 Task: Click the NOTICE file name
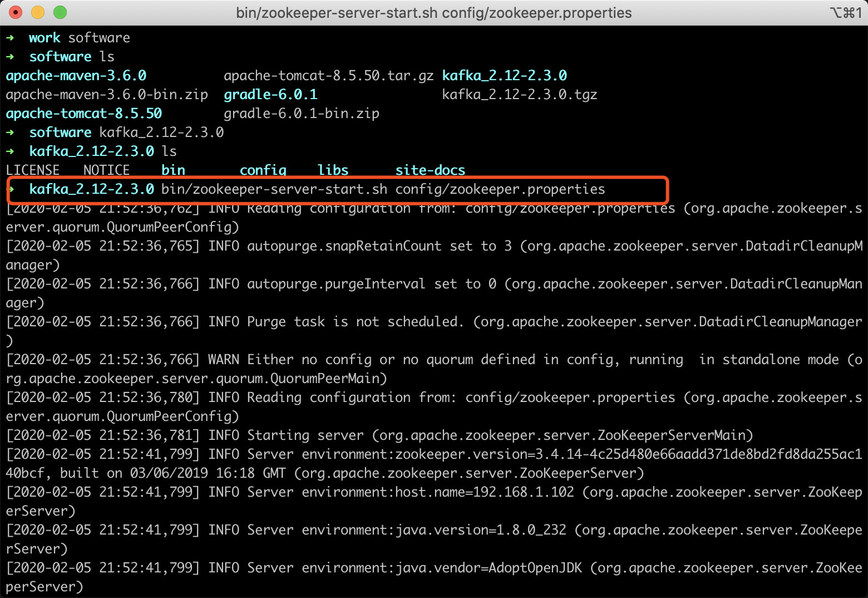coord(106,170)
